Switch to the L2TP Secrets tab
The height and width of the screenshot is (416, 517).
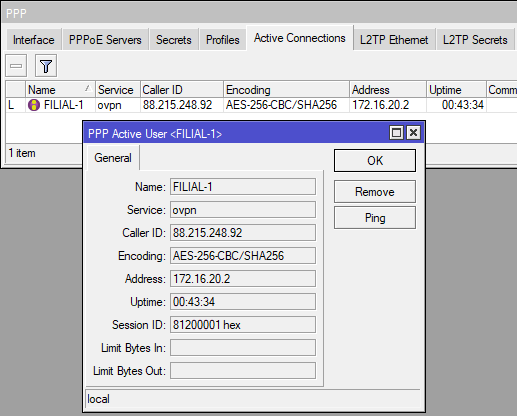[475, 40]
